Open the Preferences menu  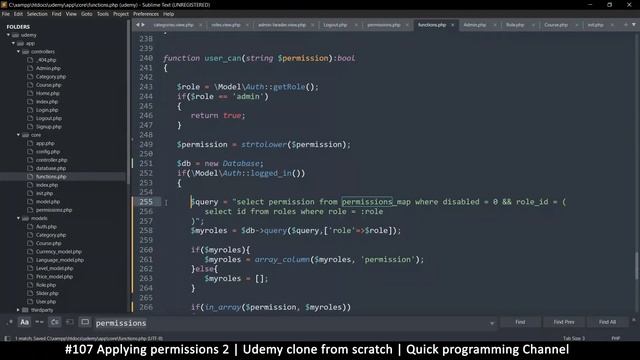click(x=146, y=14)
